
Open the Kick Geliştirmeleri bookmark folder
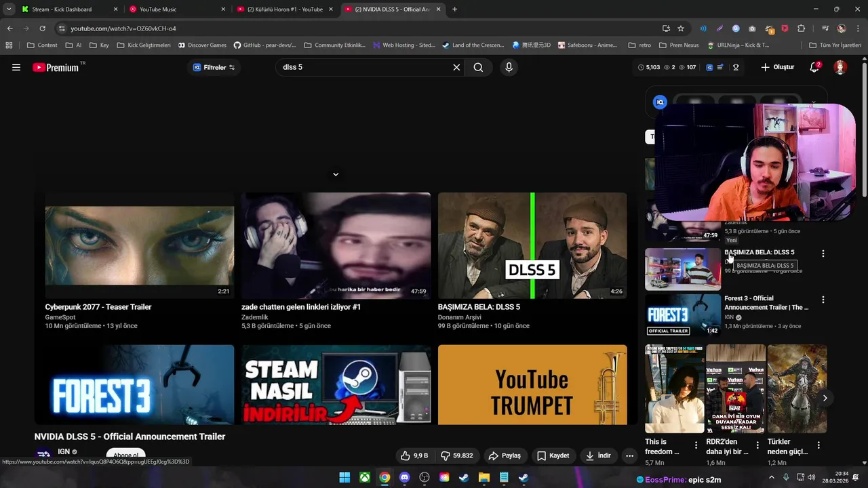[143, 45]
